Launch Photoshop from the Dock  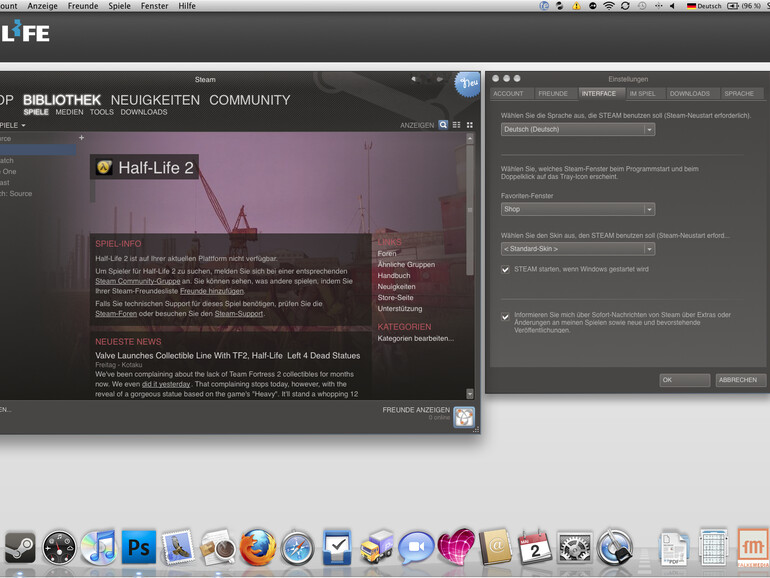pyautogui.click(x=139, y=547)
